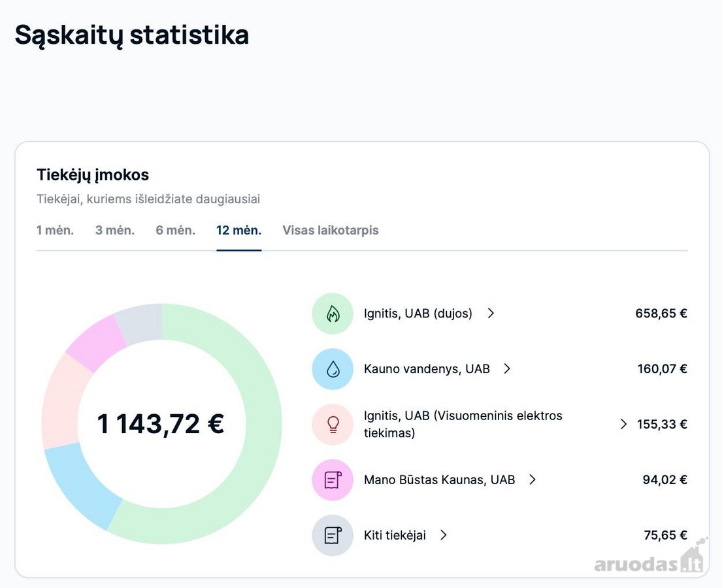Image resolution: width=722 pixels, height=588 pixels.
Task: Select the 12 mėn. tab
Action: pos(239,230)
